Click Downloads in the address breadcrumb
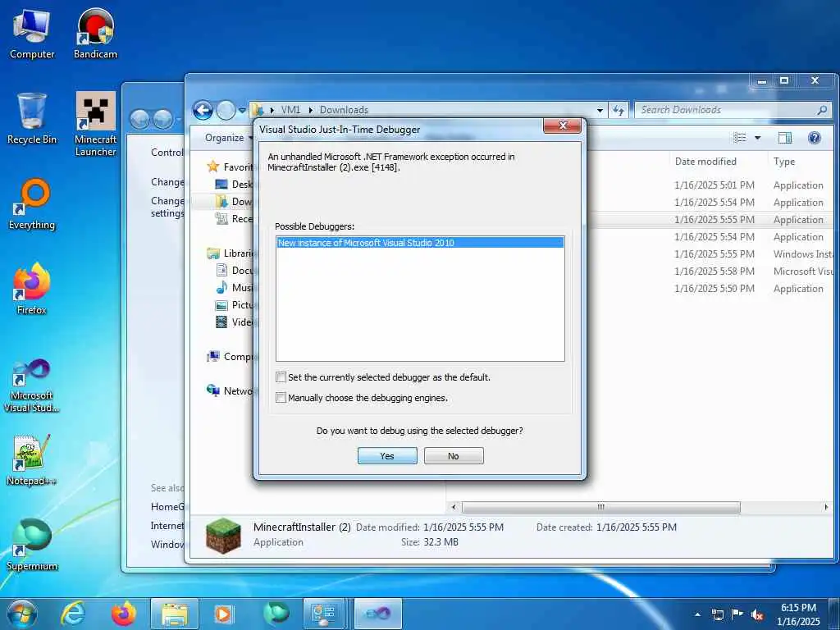The height and width of the screenshot is (630, 840). point(344,110)
